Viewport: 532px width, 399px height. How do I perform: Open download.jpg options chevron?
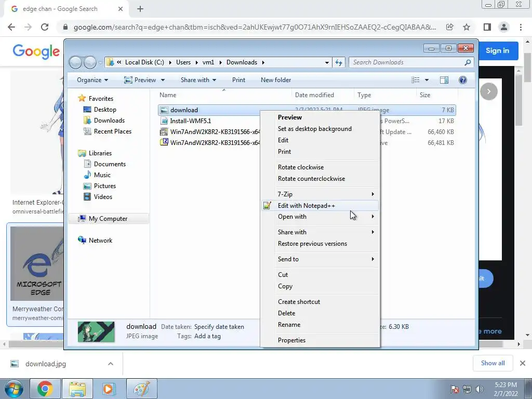click(x=111, y=364)
